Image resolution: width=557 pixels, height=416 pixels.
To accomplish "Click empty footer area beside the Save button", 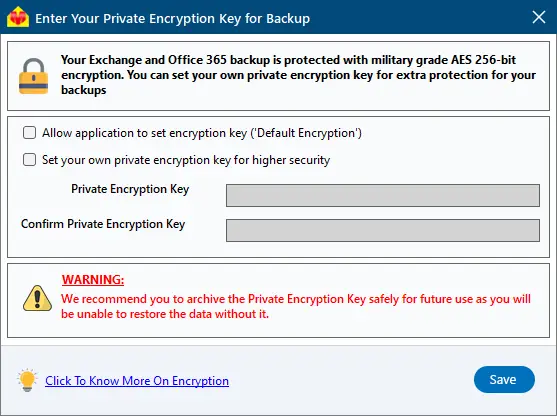I will [x=352, y=380].
